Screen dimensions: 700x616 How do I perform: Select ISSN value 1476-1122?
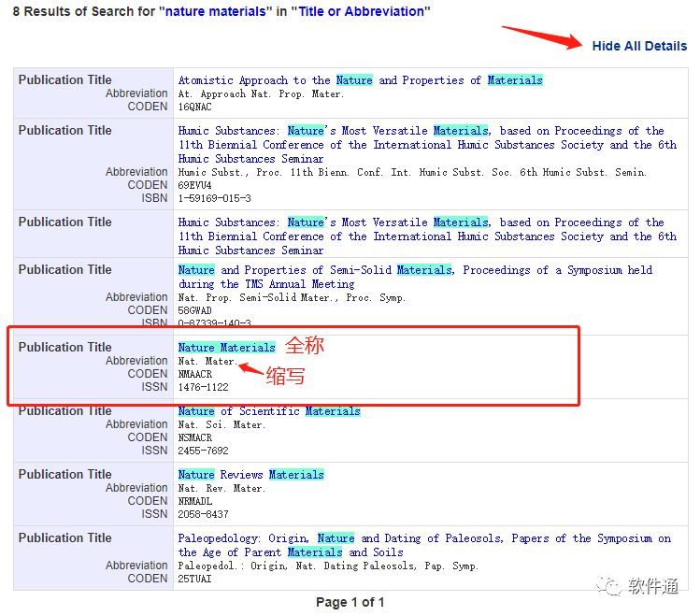pos(203,387)
